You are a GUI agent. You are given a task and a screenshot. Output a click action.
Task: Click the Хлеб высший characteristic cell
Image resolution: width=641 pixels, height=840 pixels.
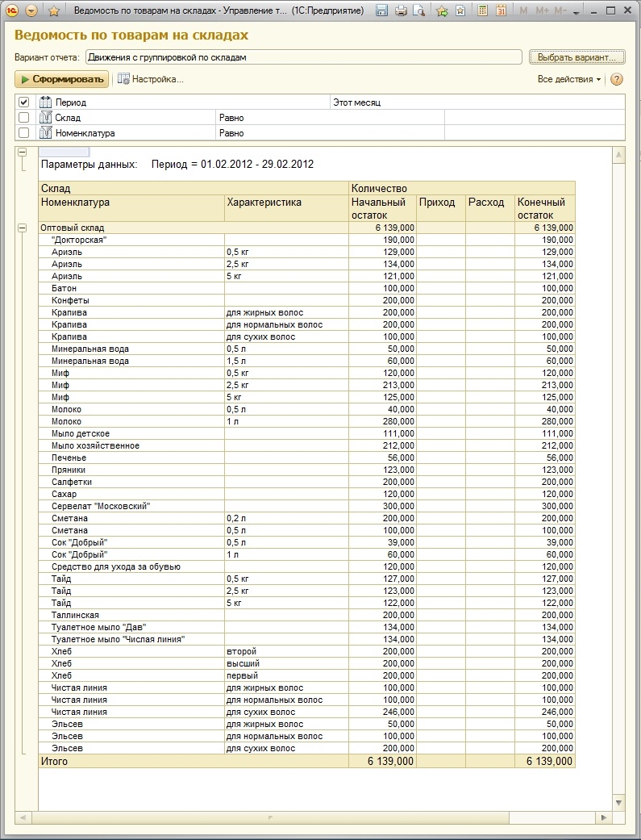[286, 664]
